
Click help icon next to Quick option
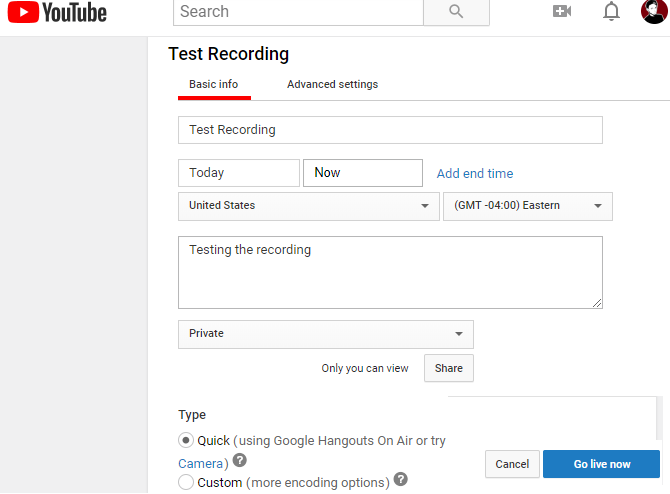tap(239, 462)
